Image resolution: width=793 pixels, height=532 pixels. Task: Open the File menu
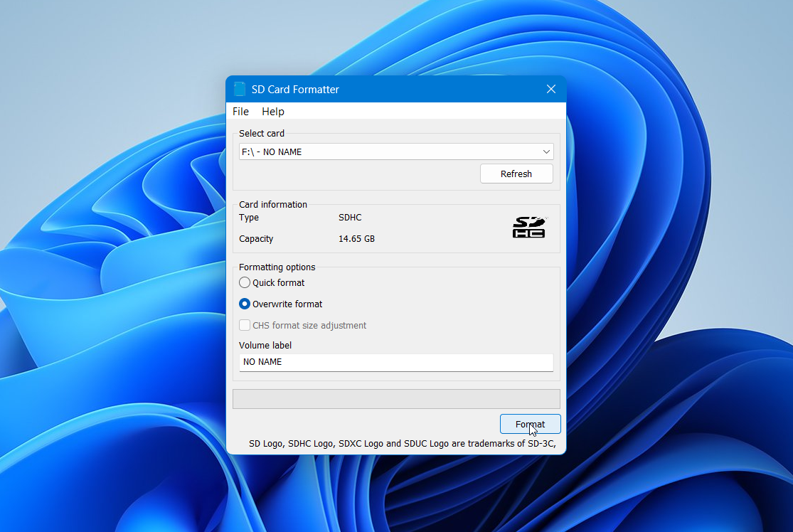tap(240, 111)
